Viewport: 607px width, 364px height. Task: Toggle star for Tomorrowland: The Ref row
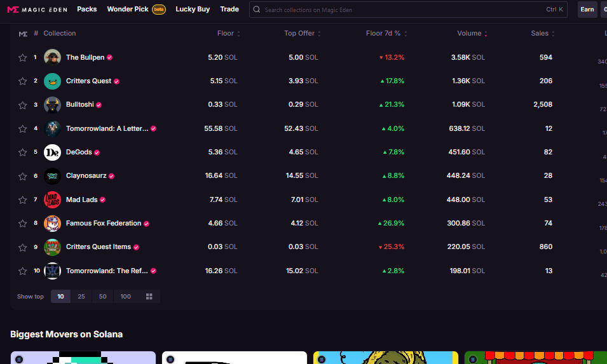pos(22,271)
